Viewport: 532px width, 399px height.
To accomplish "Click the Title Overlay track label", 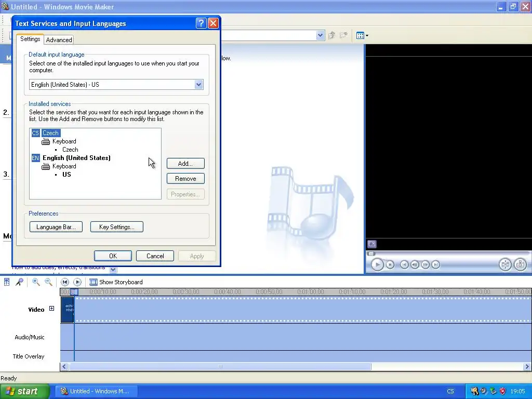I will 29,356.
